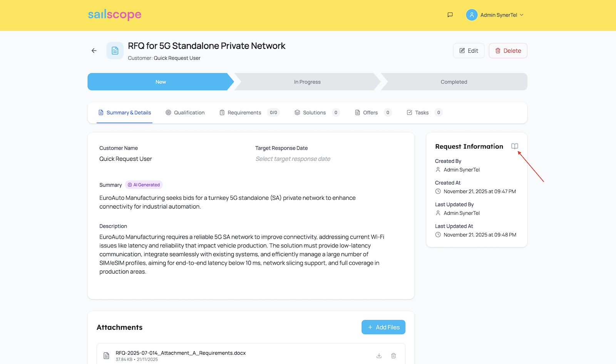The image size is (616, 364).
Task: Open the chat messages icon
Action: pyautogui.click(x=450, y=15)
